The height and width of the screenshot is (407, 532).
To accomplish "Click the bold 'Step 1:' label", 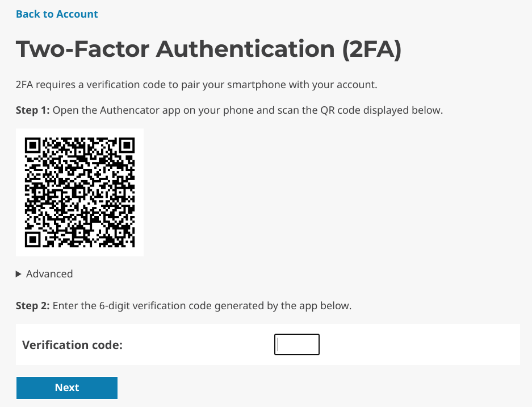I will 32,110.
